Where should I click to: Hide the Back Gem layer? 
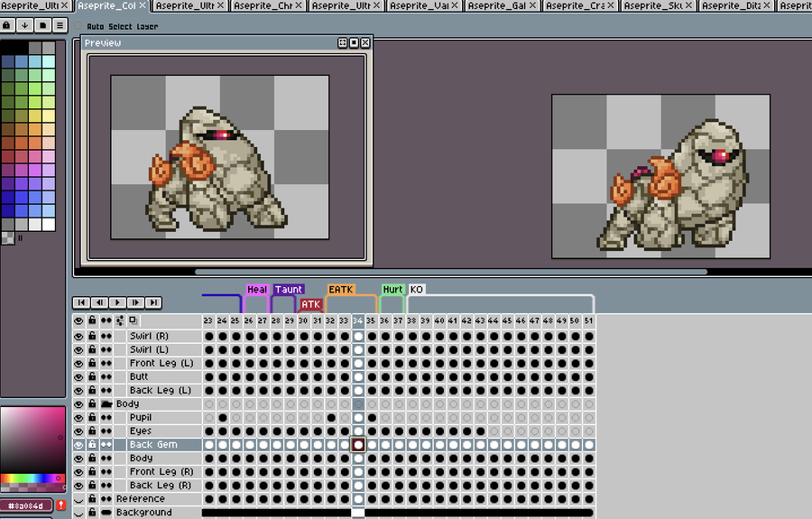(78, 444)
